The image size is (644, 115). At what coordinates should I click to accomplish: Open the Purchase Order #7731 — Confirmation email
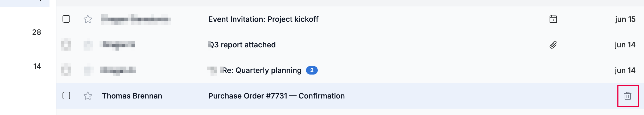(276, 96)
